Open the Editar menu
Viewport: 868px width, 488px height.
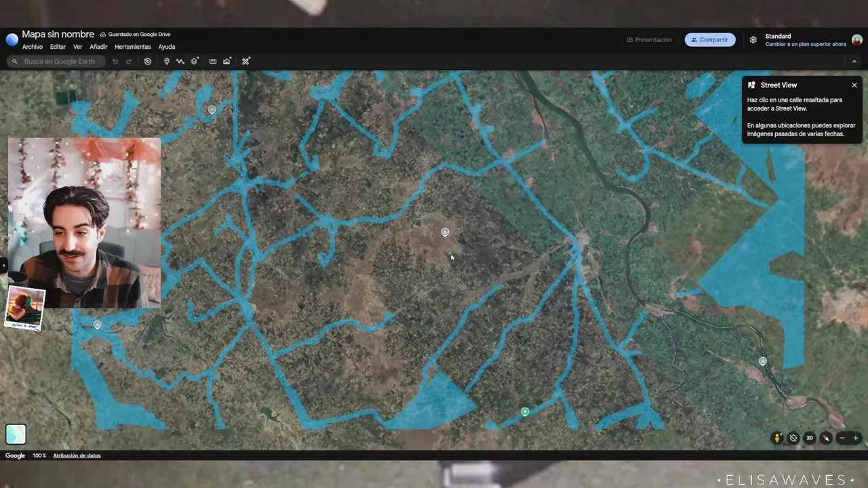58,47
